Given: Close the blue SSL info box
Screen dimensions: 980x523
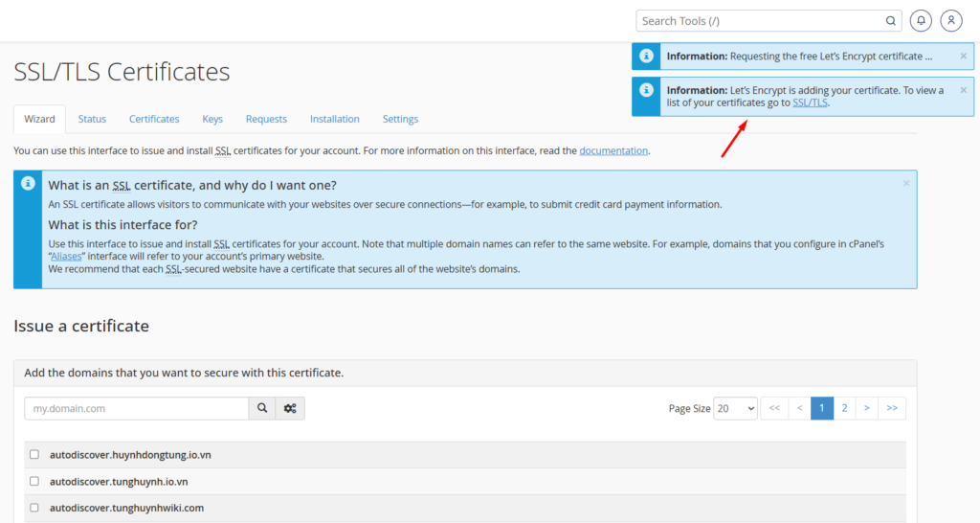Looking at the screenshot, I should point(906,183).
